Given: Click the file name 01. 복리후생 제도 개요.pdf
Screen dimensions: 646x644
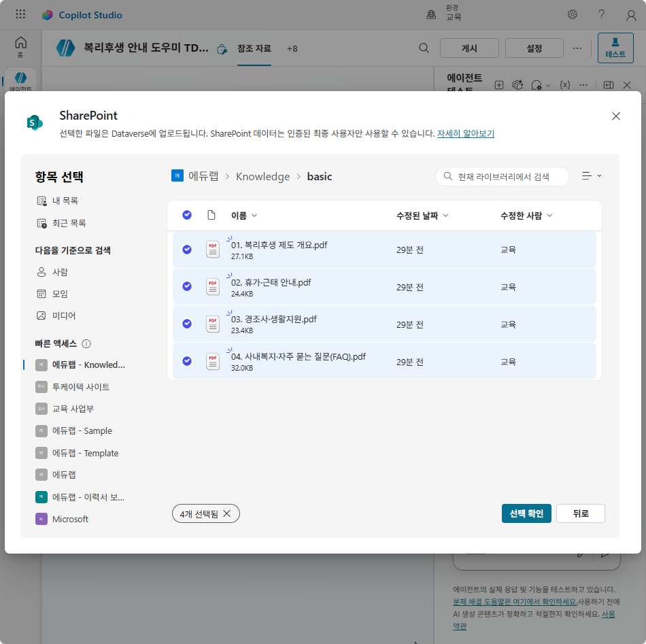Looking at the screenshot, I should 279,245.
